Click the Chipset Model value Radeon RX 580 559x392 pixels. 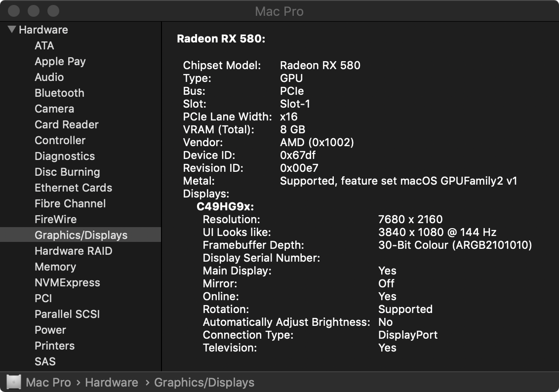pyautogui.click(x=320, y=65)
